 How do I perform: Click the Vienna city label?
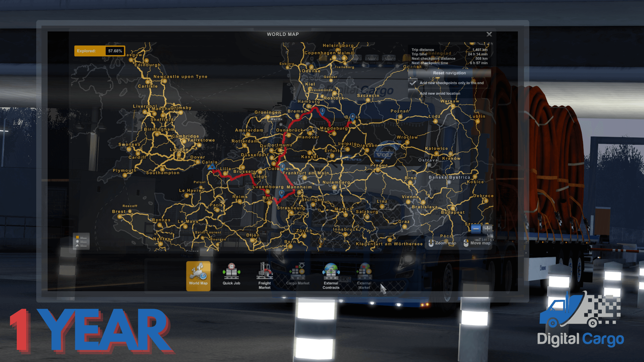(x=410, y=197)
